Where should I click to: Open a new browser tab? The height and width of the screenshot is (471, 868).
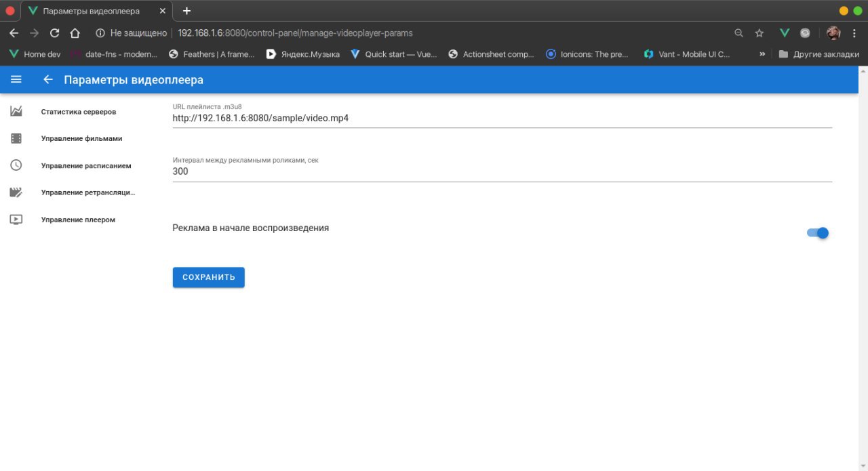click(187, 11)
